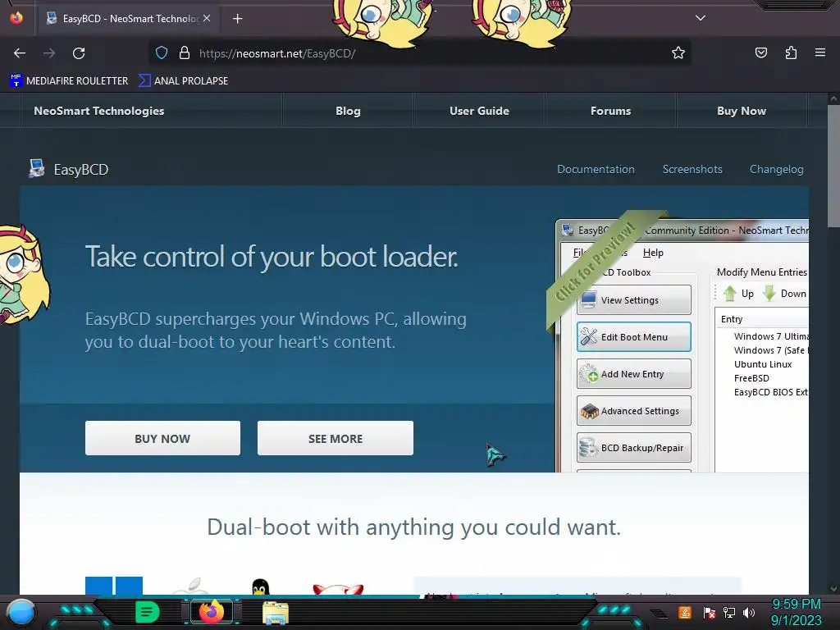Click the Down arrow in the preview
The width and height of the screenshot is (840, 630).
pos(784,294)
